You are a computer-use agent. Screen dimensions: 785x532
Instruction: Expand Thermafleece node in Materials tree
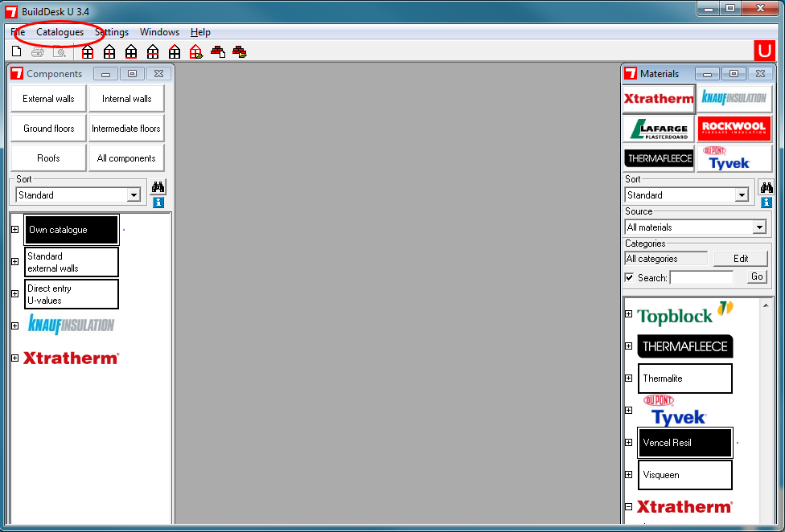coord(629,346)
